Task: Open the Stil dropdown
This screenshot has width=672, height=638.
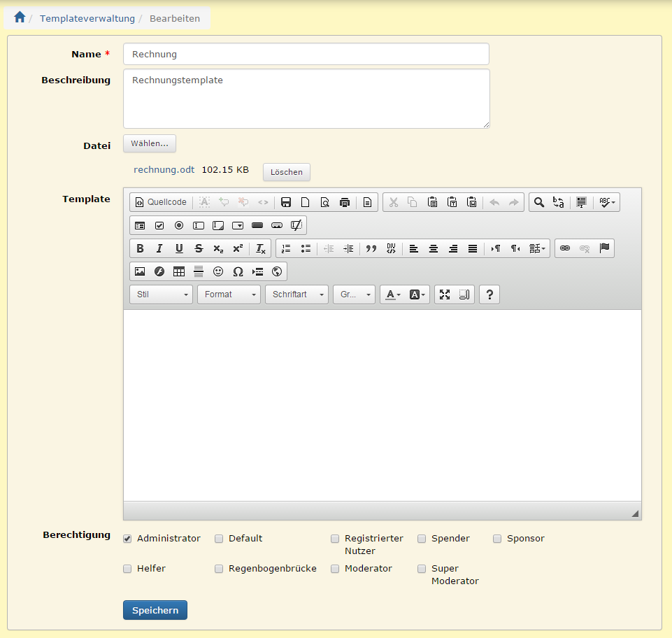Action: click(x=161, y=295)
